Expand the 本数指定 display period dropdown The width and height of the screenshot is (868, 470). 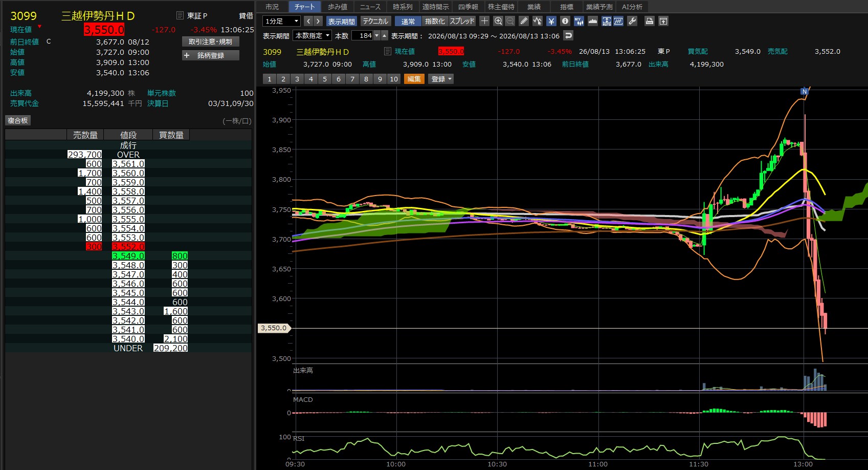(312, 35)
